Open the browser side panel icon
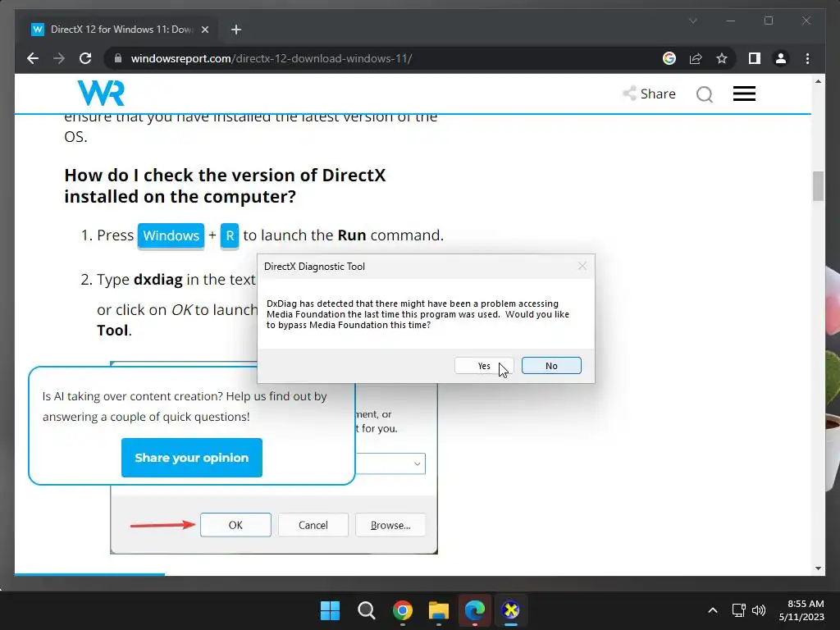The height and width of the screenshot is (630, 840). pyautogui.click(x=755, y=58)
